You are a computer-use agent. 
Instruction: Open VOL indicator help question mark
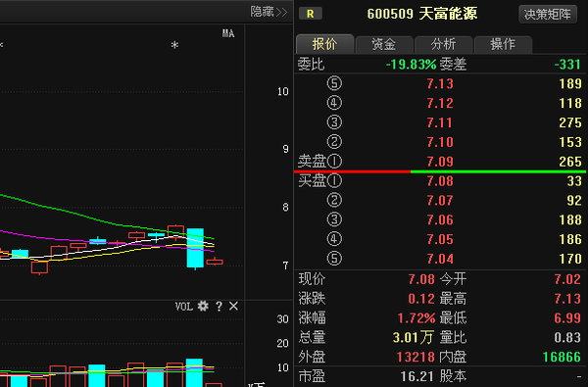pos(219,307)
